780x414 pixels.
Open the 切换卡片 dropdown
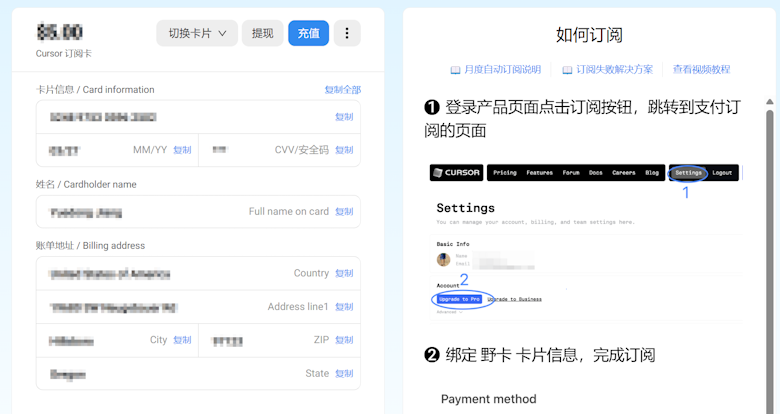[x=197, y=33]
